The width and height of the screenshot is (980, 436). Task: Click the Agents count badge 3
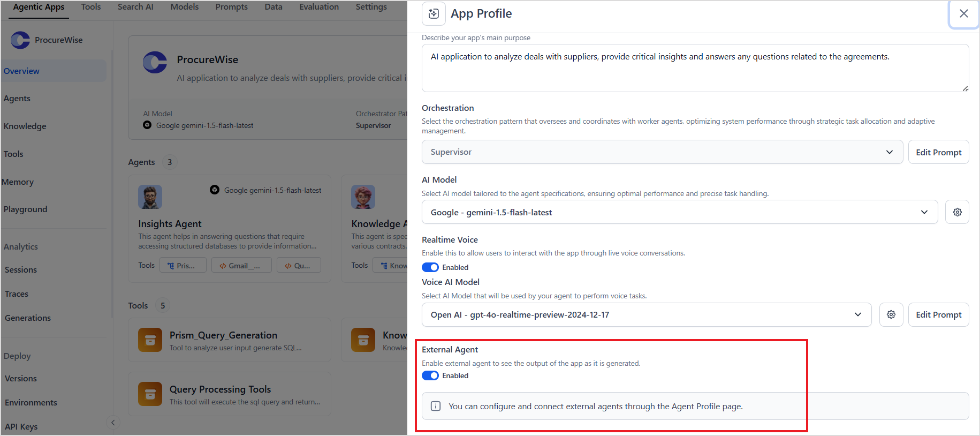pyautogui.click(x=170, y=162)
